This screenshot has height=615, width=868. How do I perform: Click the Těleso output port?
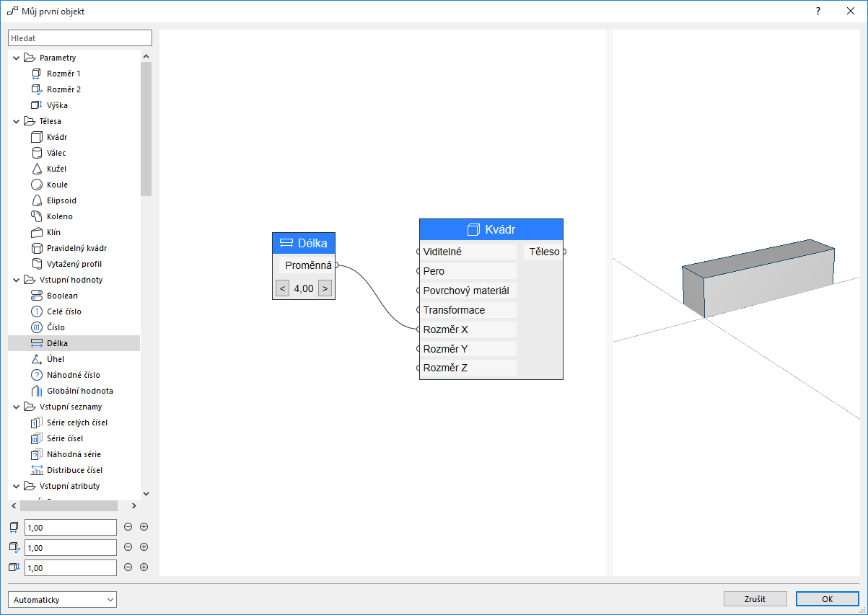[x=565, y=252]
